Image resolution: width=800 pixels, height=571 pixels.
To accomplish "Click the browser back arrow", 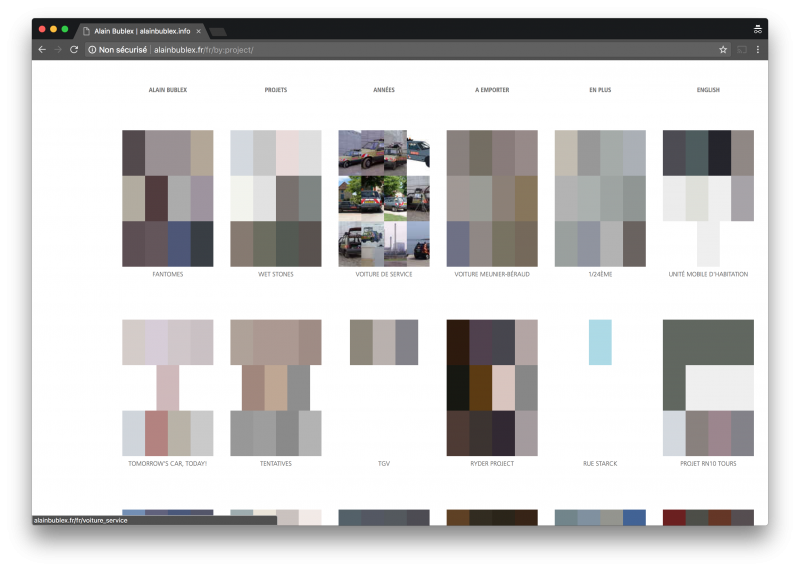I will tap(42, 49).
